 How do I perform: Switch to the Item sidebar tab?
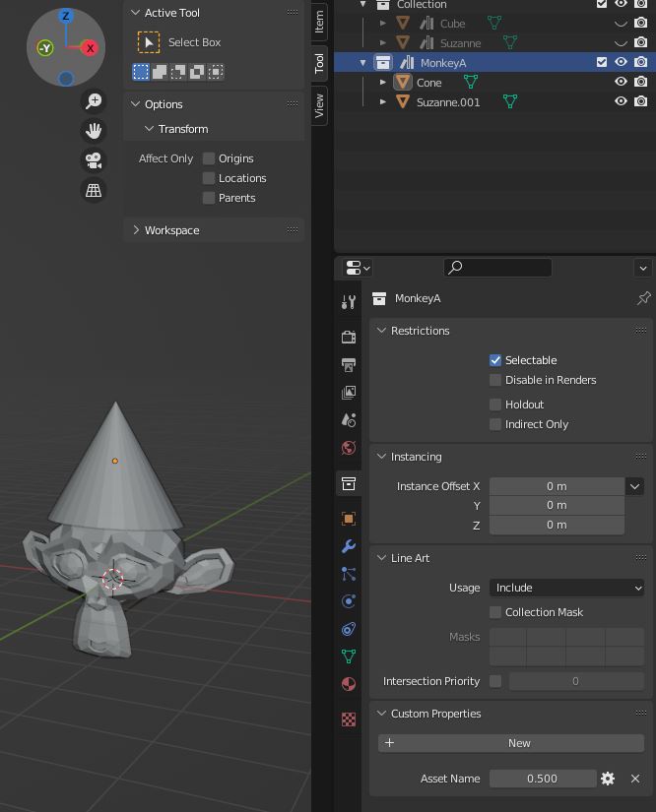(x=319, y=23)
